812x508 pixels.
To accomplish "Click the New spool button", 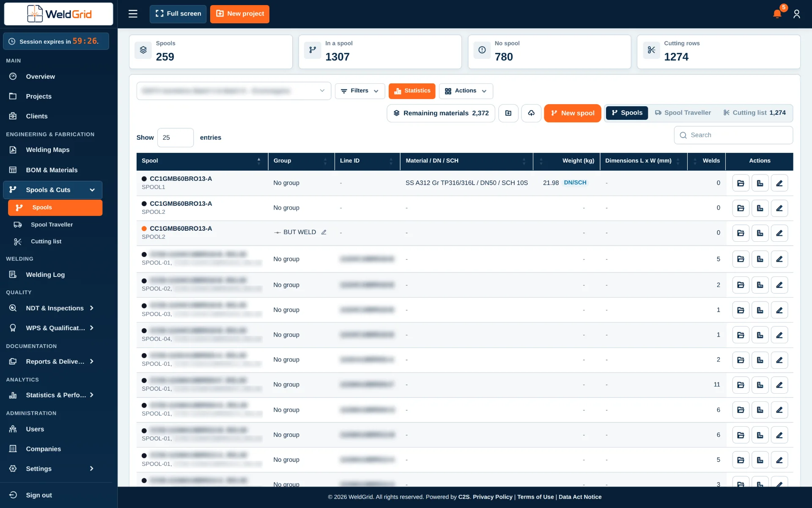I will coord(572,113).
